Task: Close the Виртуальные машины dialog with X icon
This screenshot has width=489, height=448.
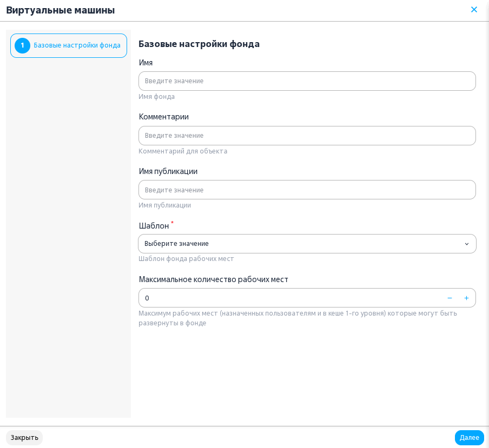Action: 474,10
